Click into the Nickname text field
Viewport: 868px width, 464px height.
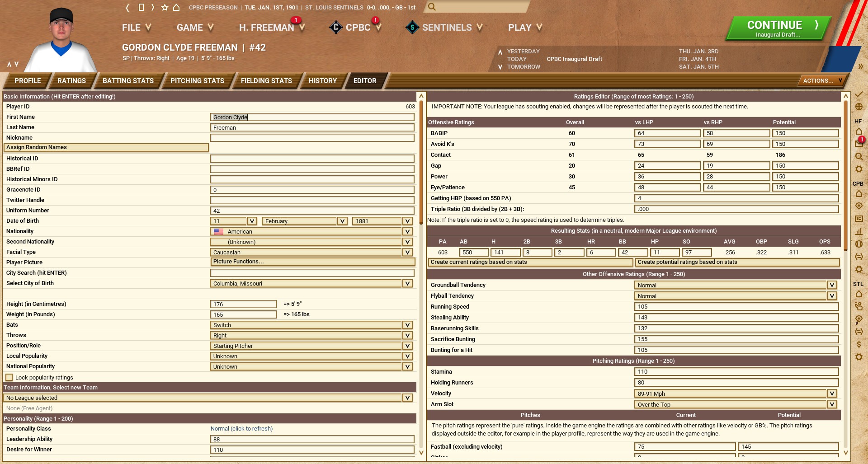click(312, 138)
